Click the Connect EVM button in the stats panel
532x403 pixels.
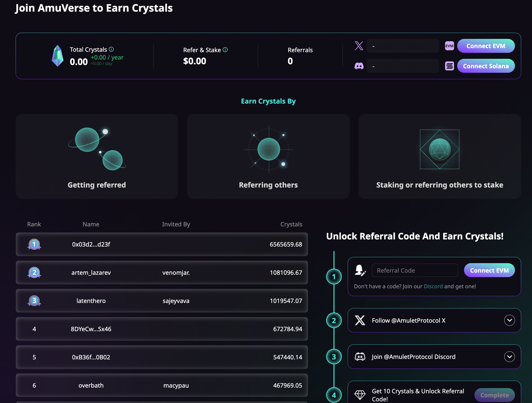pyautogui.click(x=486, y=46)
